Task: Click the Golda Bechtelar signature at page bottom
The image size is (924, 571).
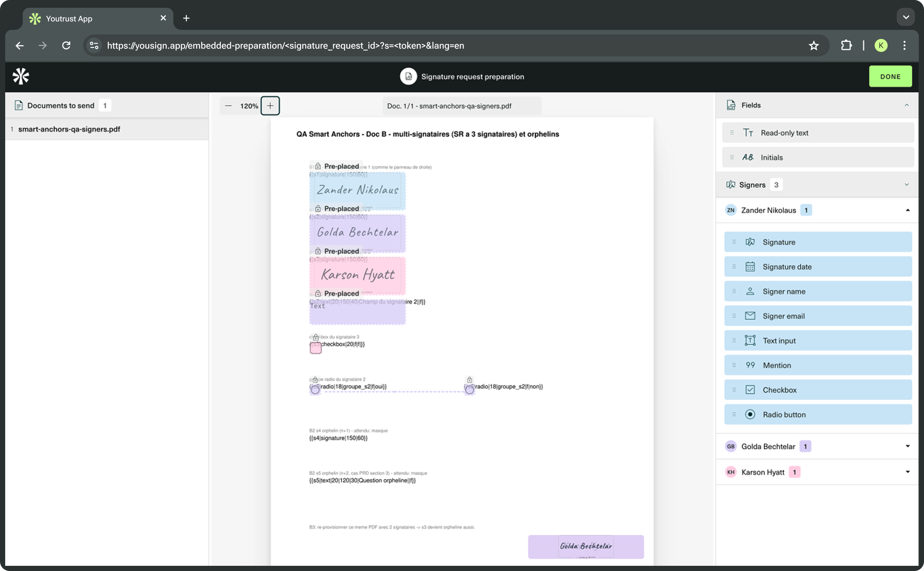Action: coord(586,546)
